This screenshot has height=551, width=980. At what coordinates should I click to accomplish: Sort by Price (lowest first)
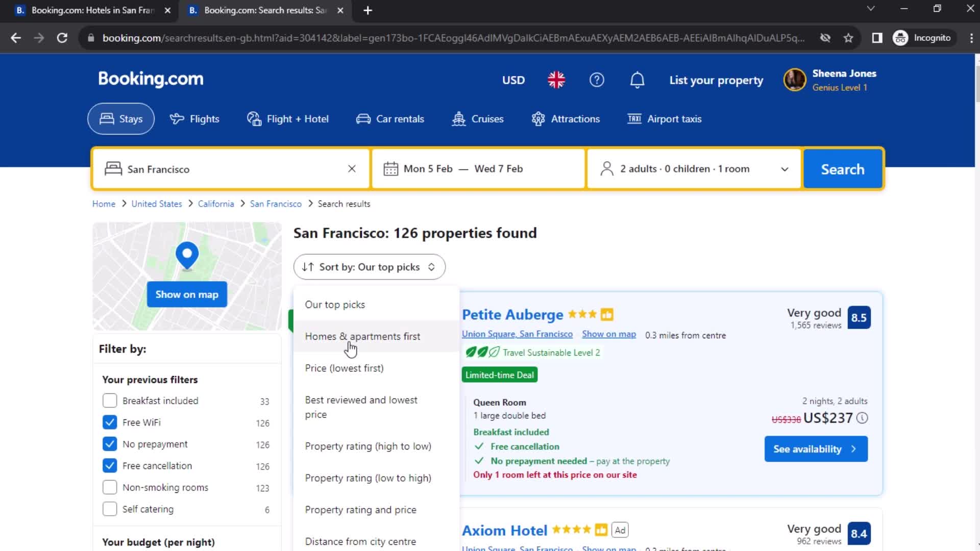pos(376,368)
